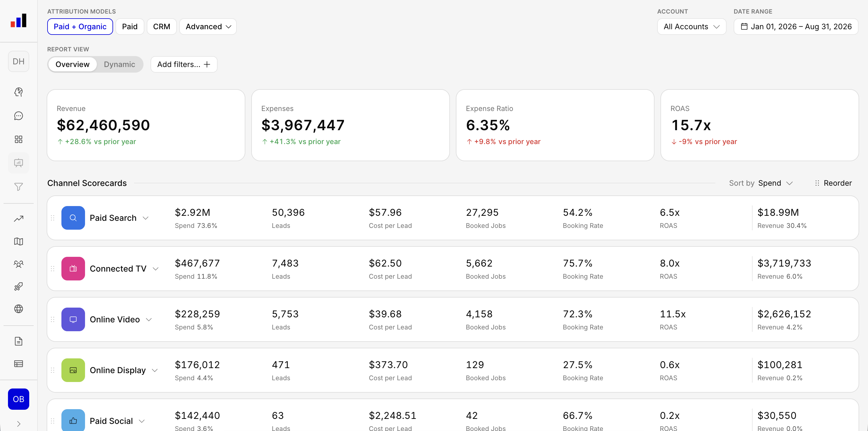Click the Online Display image channel icon
This screenshot has height=431, width=868.
[73, 370]
